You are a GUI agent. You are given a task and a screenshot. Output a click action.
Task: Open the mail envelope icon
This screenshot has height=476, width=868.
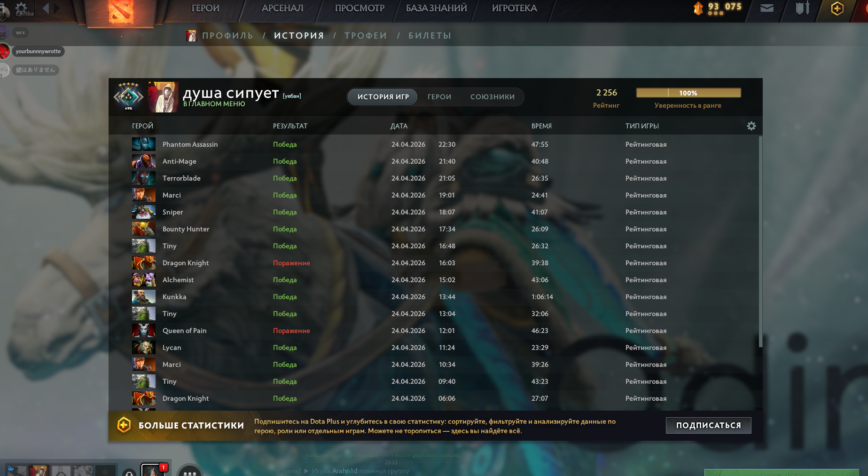click(766, 8)
